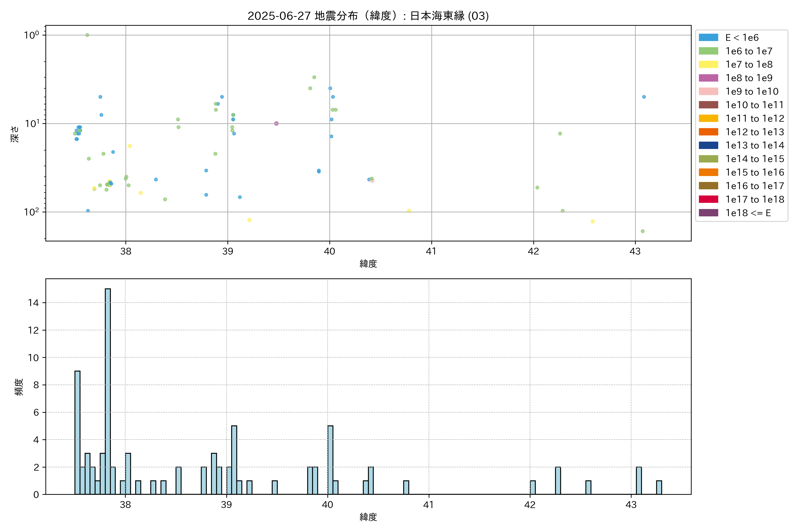Click the '頻度' y-axis label of histogram
The image size is (798, 532).
[x=19, y=387]
